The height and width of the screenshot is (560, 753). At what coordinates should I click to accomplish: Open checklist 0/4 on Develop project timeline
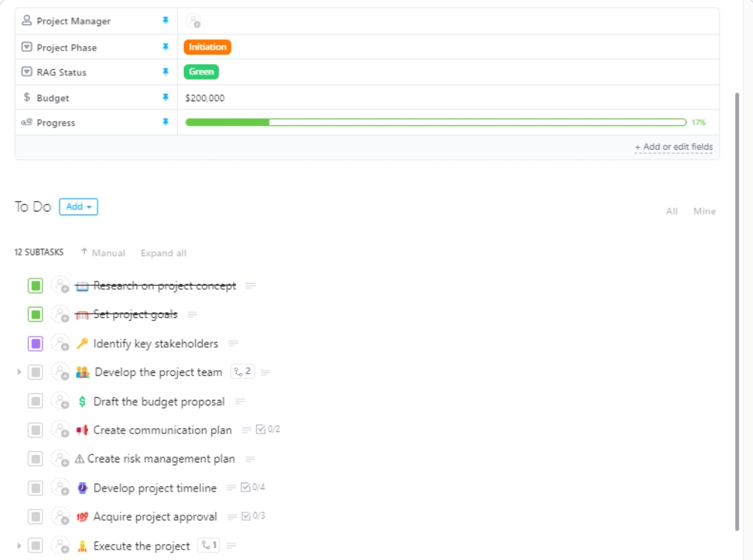point(252,488)
